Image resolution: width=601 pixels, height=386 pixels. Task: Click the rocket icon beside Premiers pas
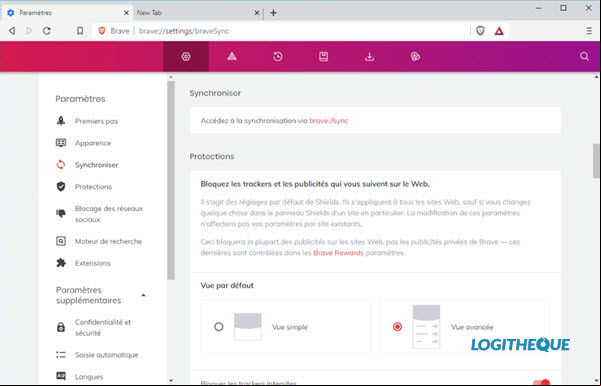point(61,121)
